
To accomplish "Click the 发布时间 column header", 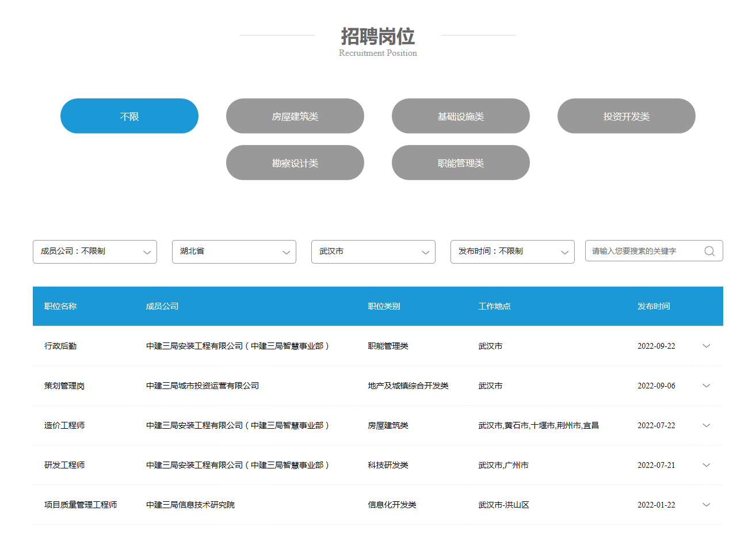I will click(654, 306).
